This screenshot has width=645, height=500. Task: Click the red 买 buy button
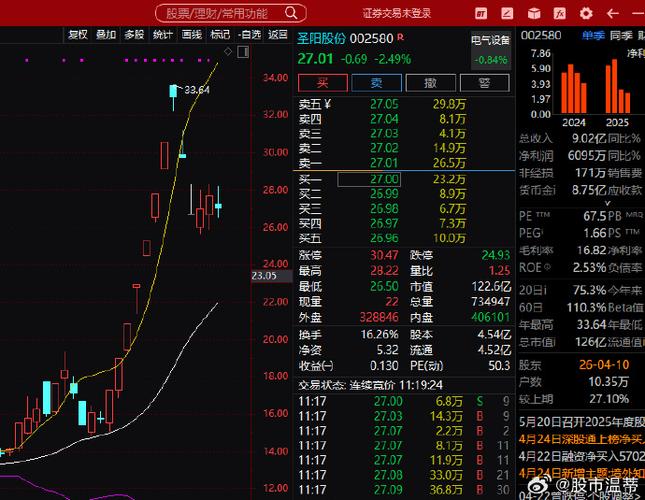(x=322, y=83)
